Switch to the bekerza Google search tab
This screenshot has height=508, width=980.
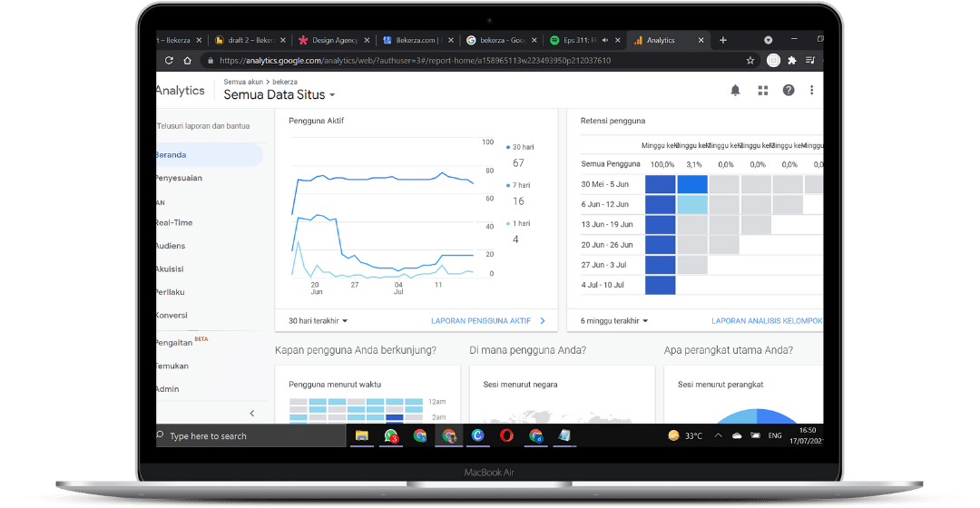[x=501, y=40]
